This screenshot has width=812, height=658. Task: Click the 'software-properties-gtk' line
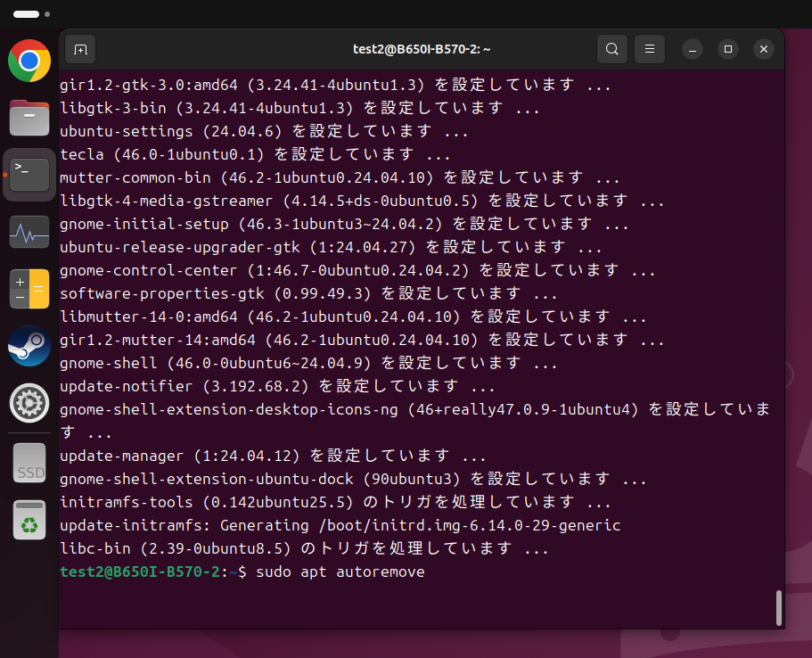[308, 293]
